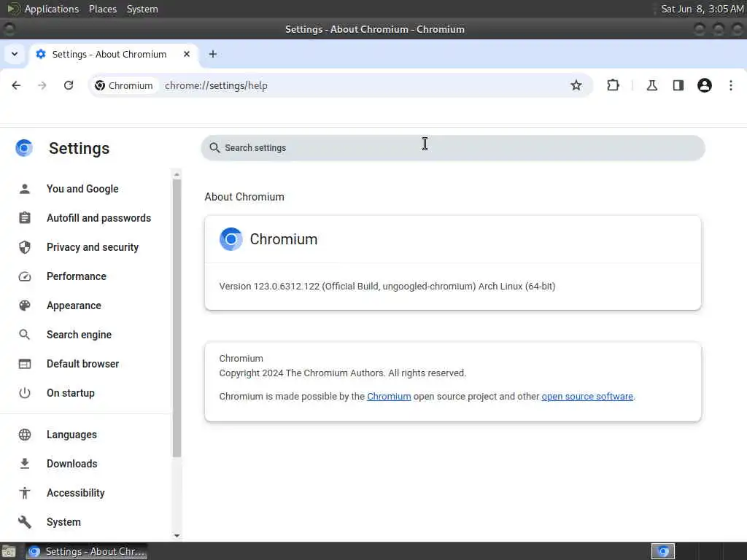Image resolution: width=747 pixels, height=560 pixels.
Task: Click the search magnifier icon in settings
Action: (x=215, y=147)
